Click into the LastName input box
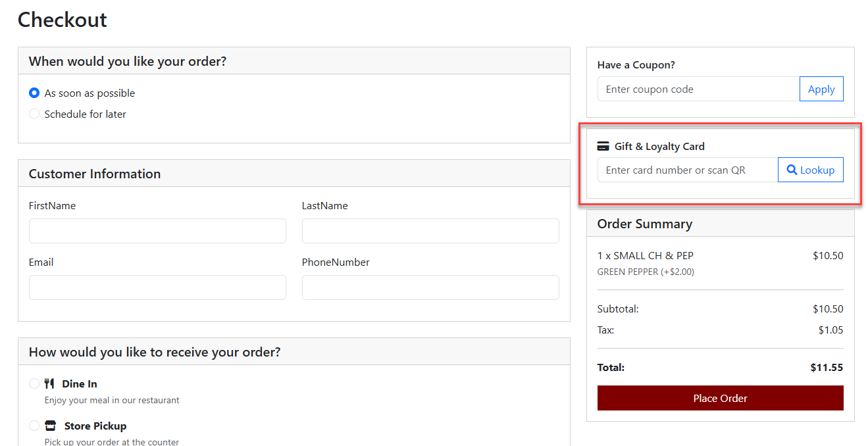Screen dimensions: 868x446 (430, 231)
